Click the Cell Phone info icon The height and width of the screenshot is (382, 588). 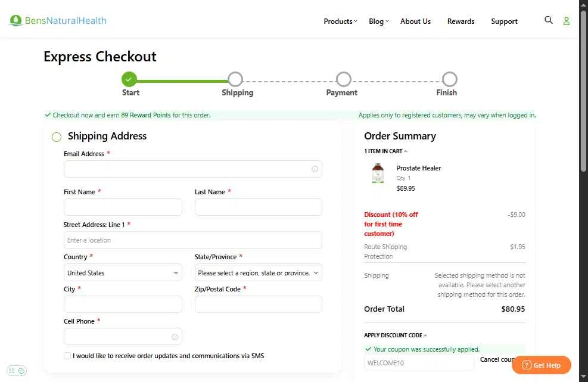pyautogui.click(x=175, y=337)
